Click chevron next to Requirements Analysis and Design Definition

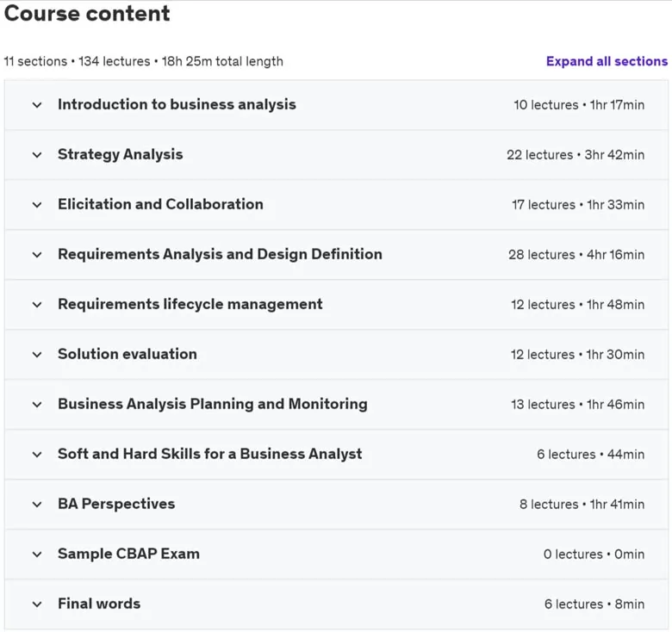[x=37, y=255]
